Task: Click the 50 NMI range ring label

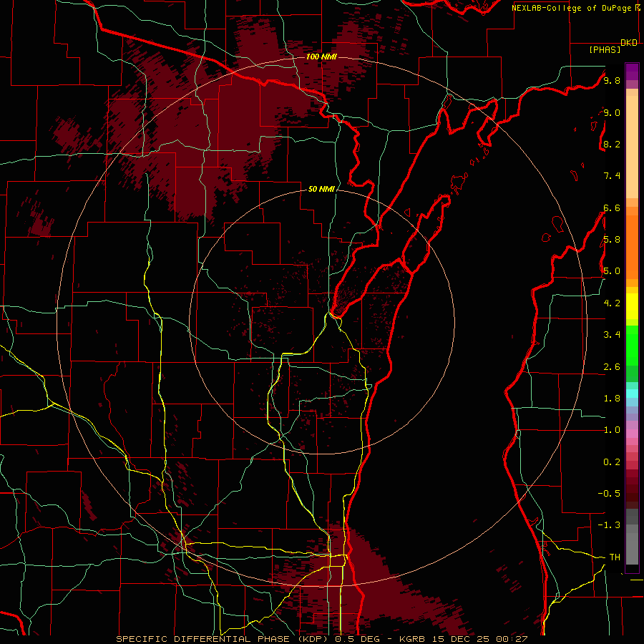Action: tap(321, 189)
